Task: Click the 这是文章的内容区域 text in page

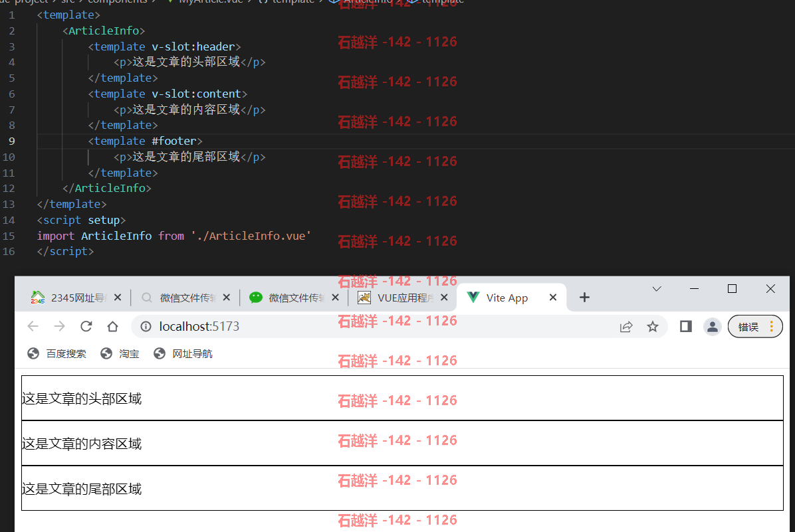Action: coord(82,444)
